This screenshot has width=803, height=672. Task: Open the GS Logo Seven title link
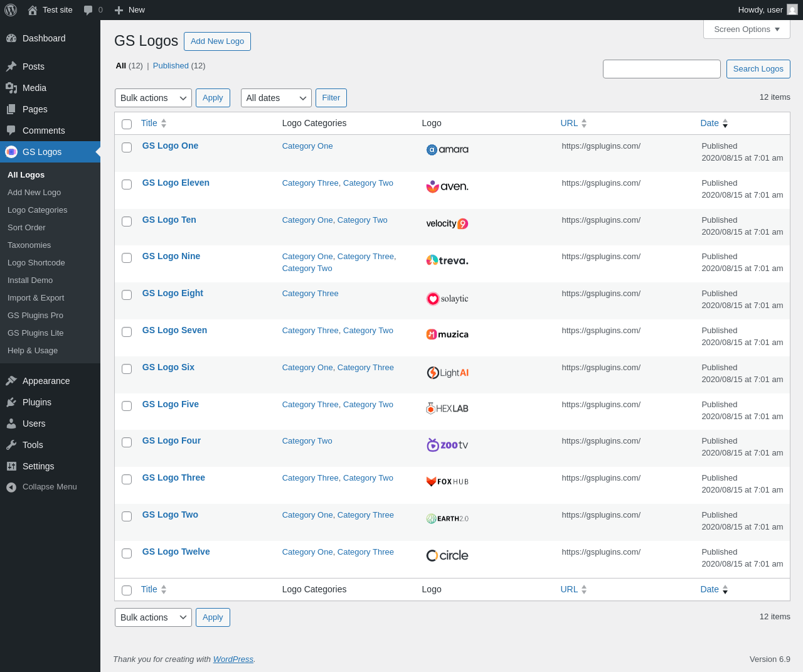[174, 330]
